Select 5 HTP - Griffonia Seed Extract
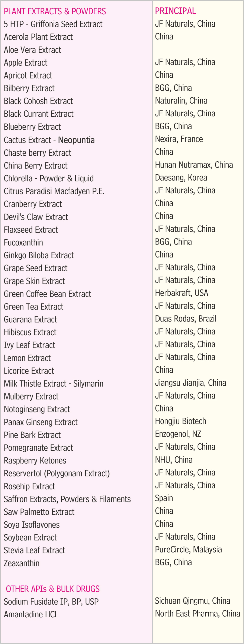This screenshot has width=244, height=644. 53,24
